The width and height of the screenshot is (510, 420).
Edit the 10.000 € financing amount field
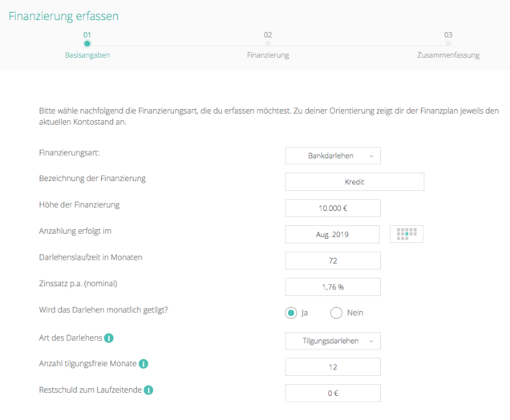(x=333, y=208)
